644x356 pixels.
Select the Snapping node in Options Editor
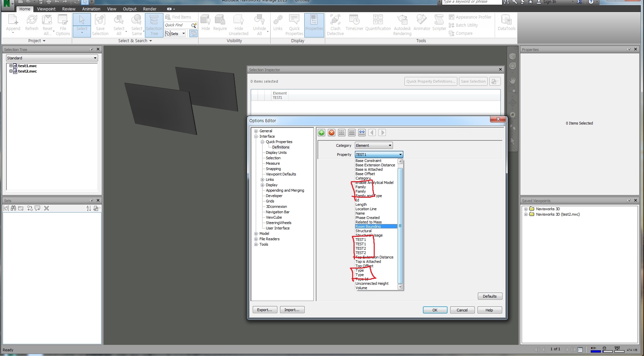[273, 169]
